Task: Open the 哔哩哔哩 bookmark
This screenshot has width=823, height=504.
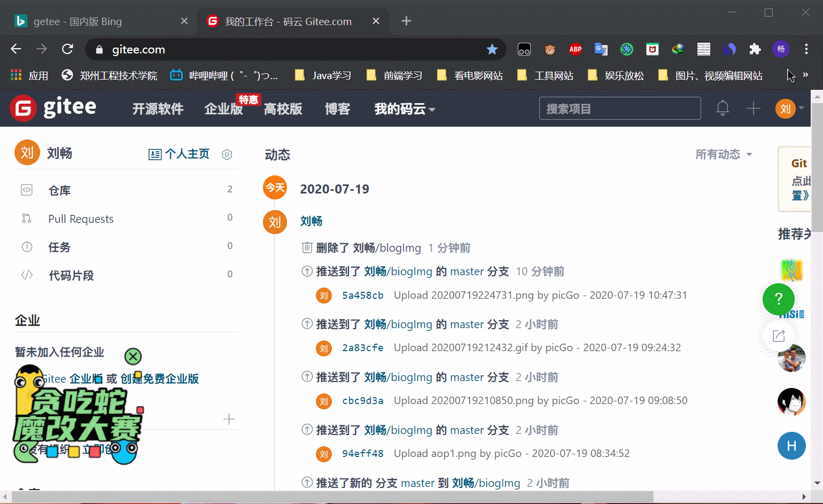Action: tap(224, 75)
